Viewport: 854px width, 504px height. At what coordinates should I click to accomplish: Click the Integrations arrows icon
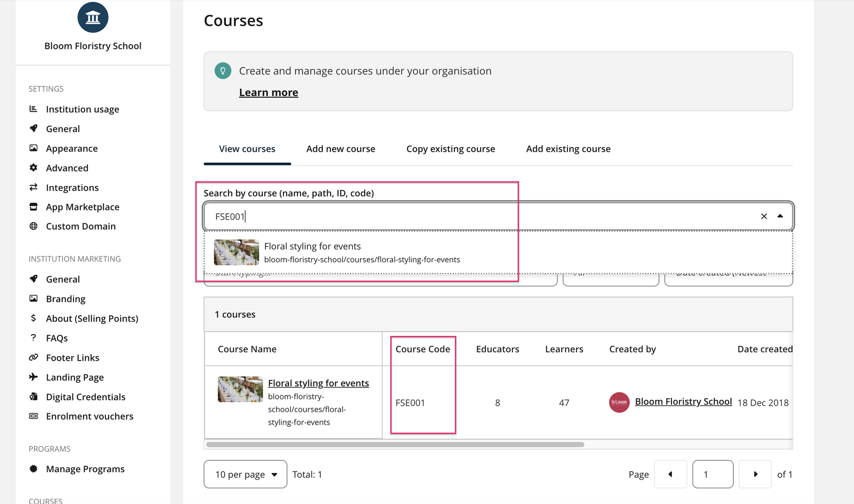[33, 187]
